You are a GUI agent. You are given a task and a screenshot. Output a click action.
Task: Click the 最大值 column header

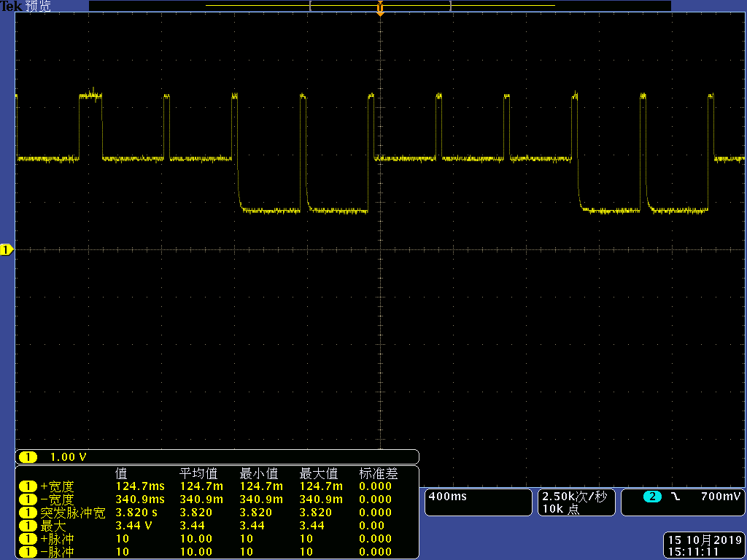[319, 473]
